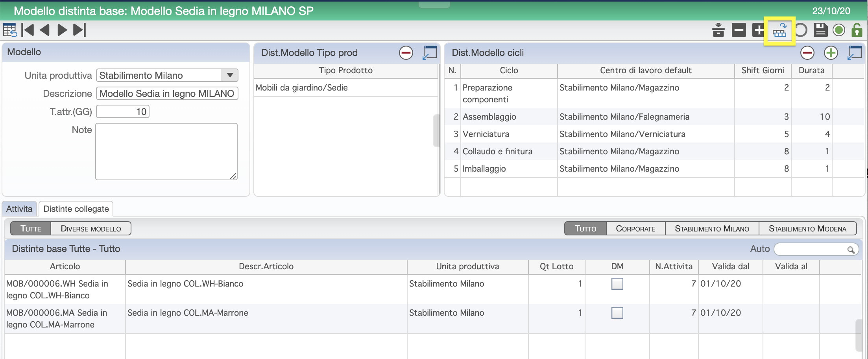
Task: Pop out the Dist.Modello cicli panel
Action: (855, 53)
